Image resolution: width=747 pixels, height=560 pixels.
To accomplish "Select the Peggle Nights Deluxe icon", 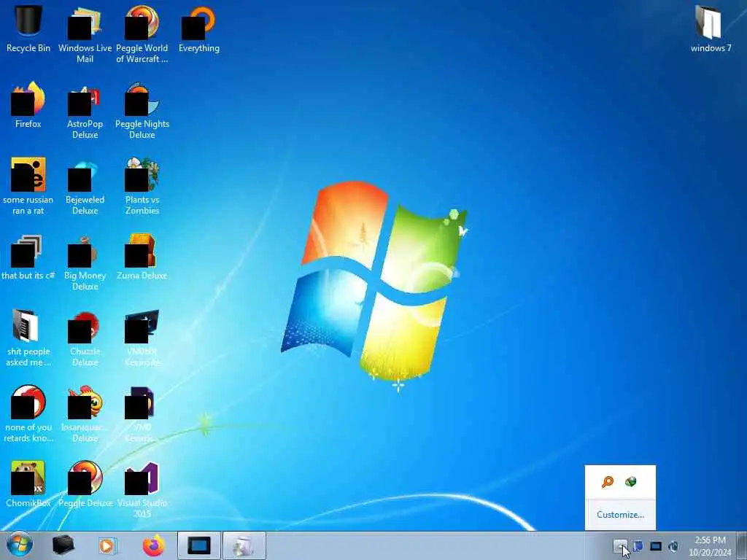I will (142, 110).
